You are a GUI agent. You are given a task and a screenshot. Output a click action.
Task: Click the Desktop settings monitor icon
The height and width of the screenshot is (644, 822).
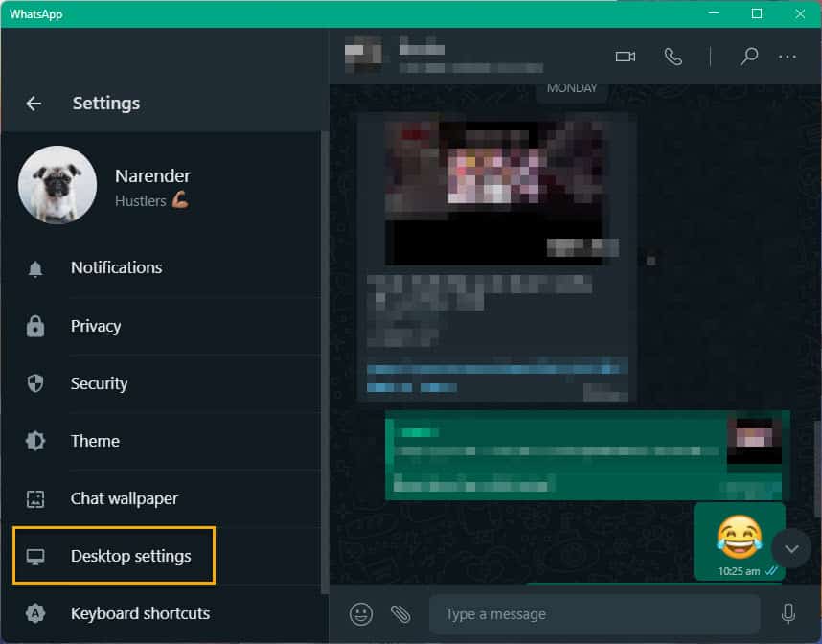tap(35, 557)
